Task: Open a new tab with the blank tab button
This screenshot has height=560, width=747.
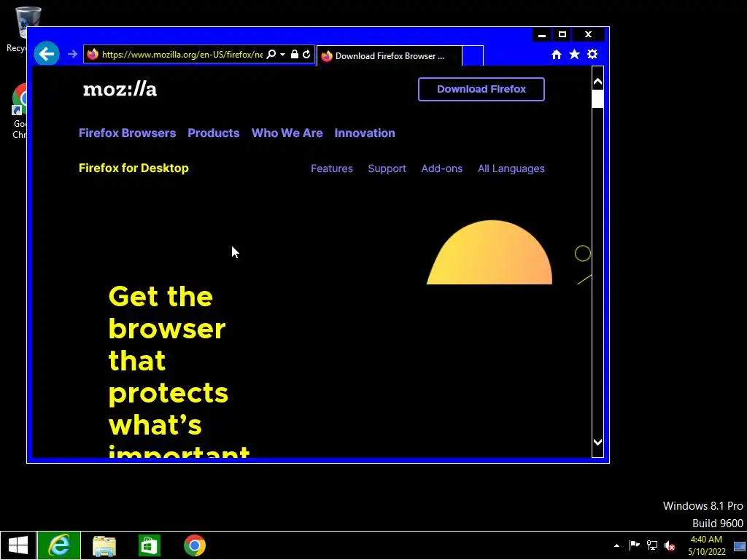Action: (x=473, y=56)
